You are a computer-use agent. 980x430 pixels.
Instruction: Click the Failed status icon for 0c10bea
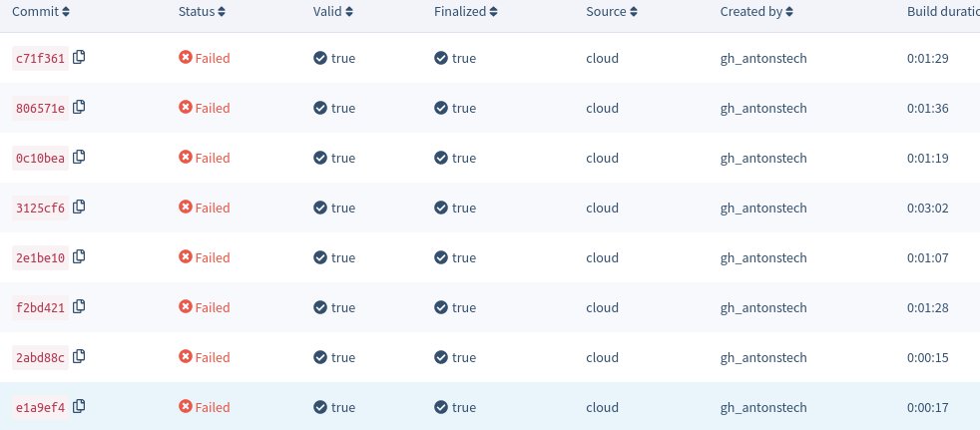(x=186, y=157)
